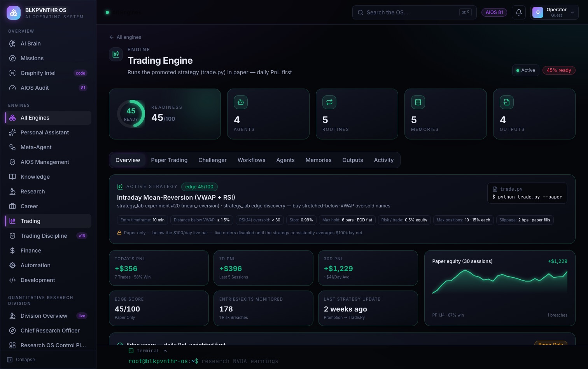
Task: Click the Stop 0.99% chip
Action: pyautogui.click(x=301, y=220)
